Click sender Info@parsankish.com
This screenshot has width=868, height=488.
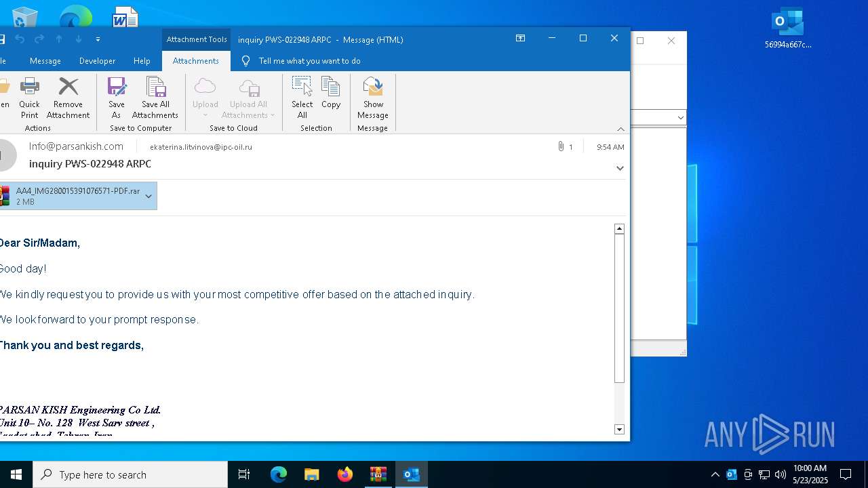coord(76,146)
